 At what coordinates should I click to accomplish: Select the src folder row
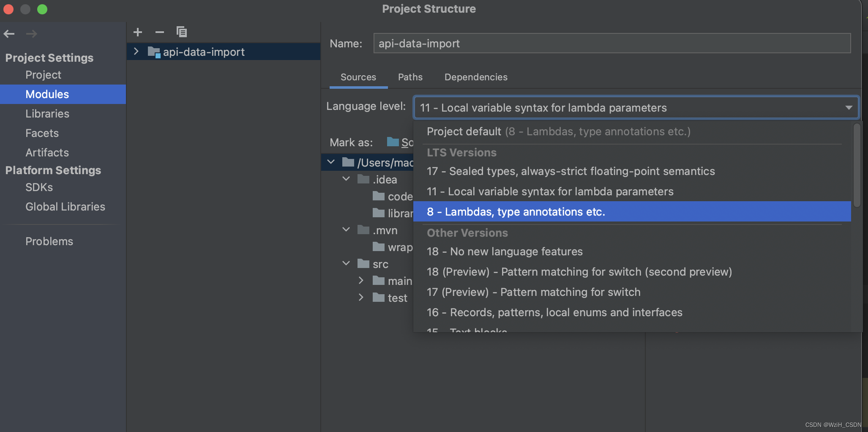[368, 264]
